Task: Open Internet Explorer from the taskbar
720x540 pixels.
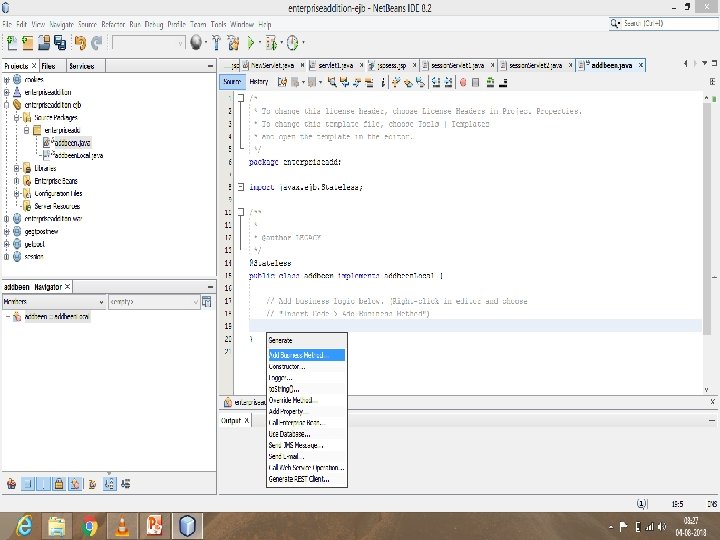Action: pos(24,526)
